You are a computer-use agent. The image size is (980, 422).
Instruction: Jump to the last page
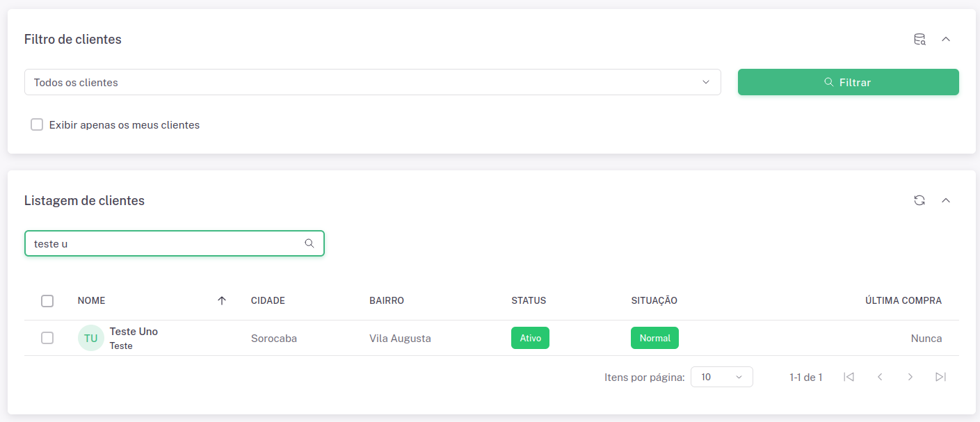[941, 377]
